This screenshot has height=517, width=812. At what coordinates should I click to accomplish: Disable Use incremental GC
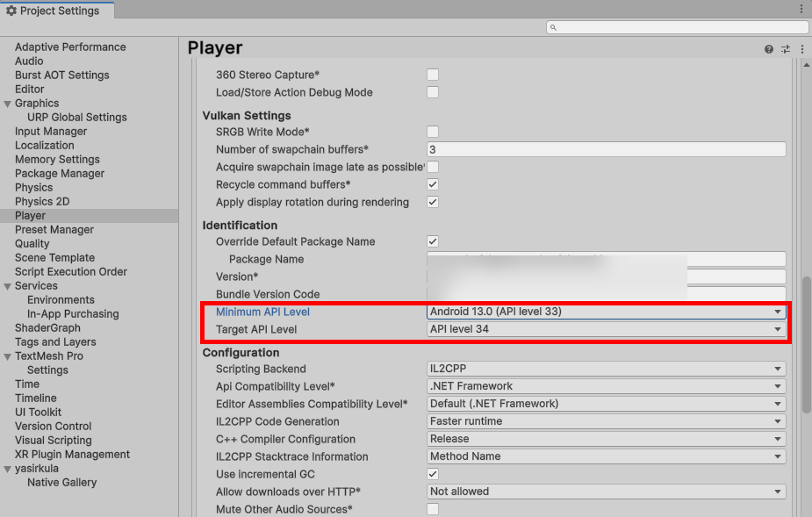click(433, 474)
